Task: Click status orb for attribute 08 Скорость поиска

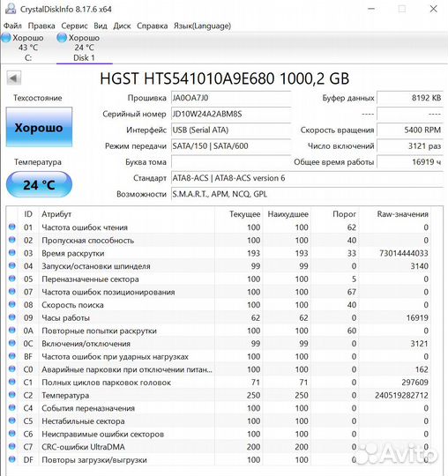Action: [12, 304]
